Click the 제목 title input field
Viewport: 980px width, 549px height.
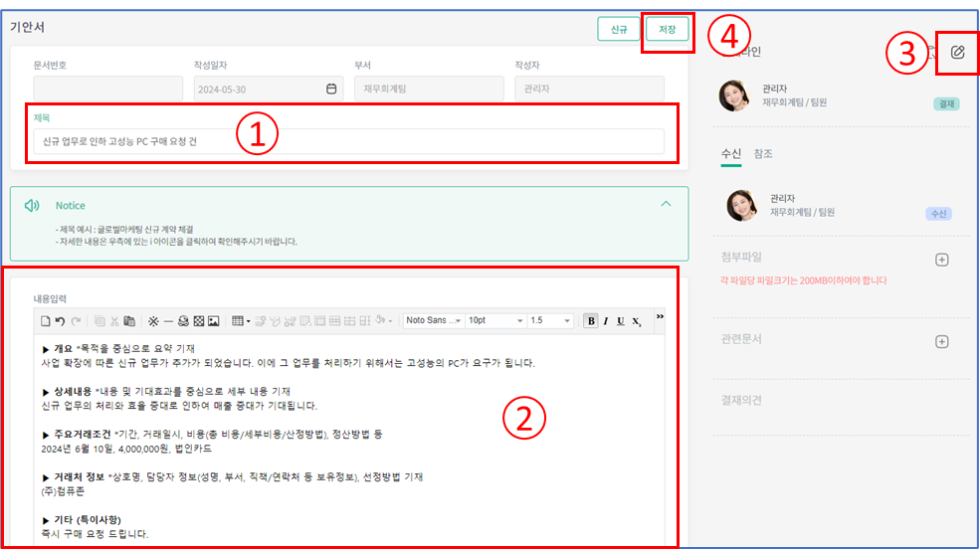coord(348,141)
